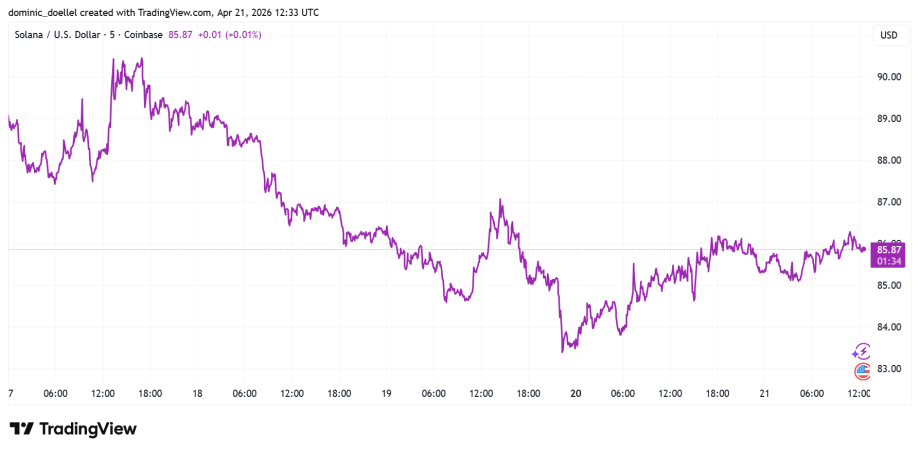This screenshot has height=453, width=920.
Task: Click the 87.00 price axis label
Action: point(889,202)
